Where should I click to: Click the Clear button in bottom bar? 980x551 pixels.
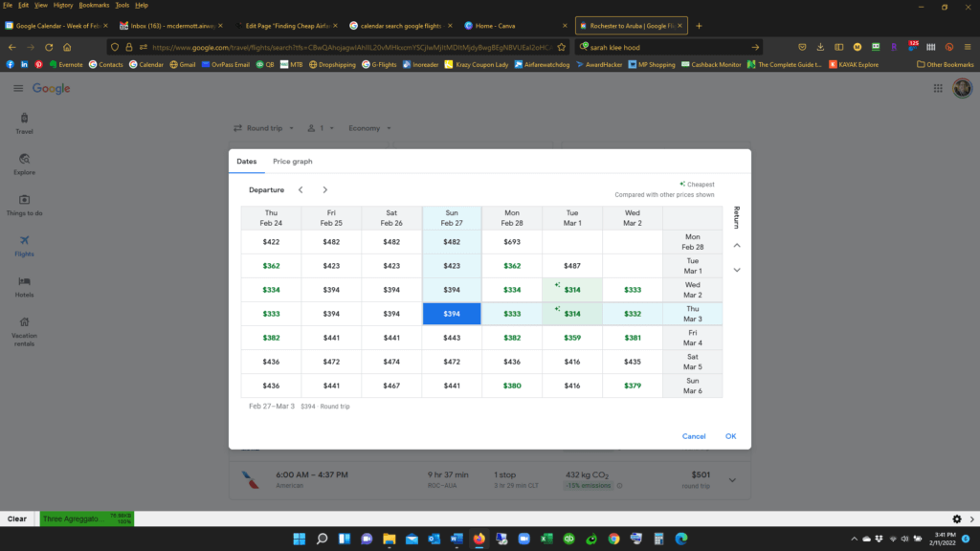click(x=17, y=518)
